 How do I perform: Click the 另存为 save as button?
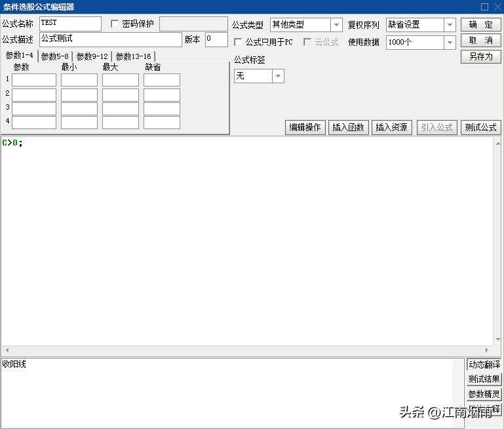(481, 56)
